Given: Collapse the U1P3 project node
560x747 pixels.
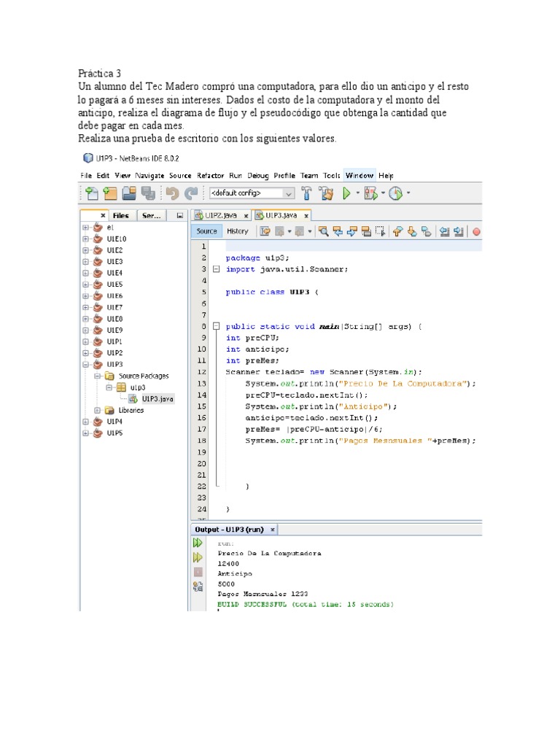Looking at the screenshot, I should coord(85,364).
